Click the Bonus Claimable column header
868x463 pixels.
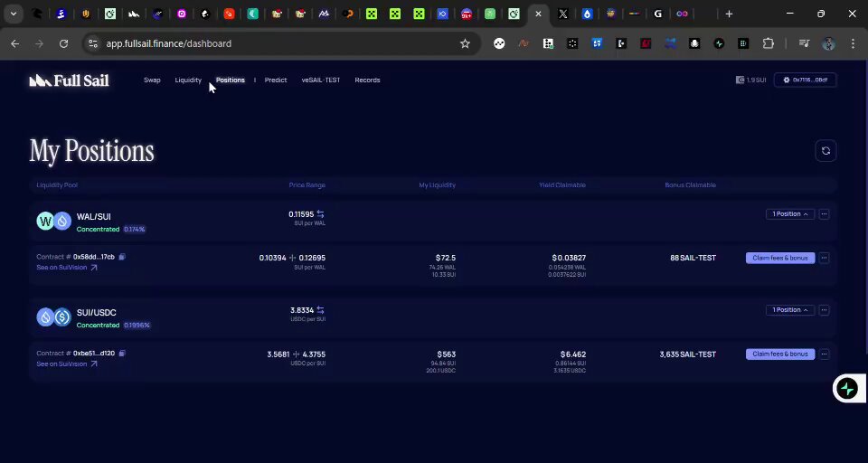pos(690,185)
